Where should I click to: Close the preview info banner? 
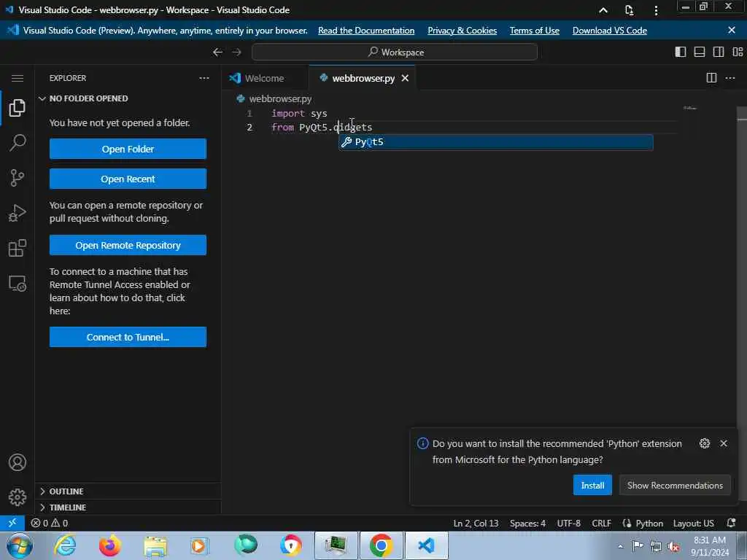pos(732,30)
